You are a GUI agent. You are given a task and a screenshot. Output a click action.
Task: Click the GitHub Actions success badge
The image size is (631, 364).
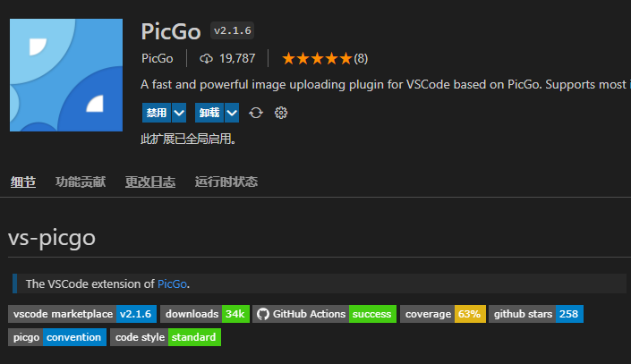point(324,314)
